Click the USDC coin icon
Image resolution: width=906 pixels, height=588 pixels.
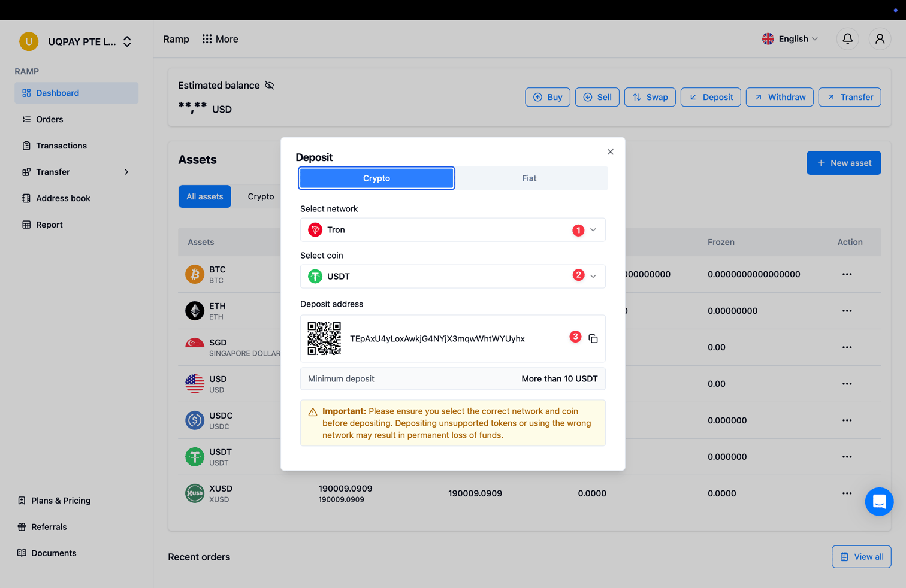pos(194,420)
